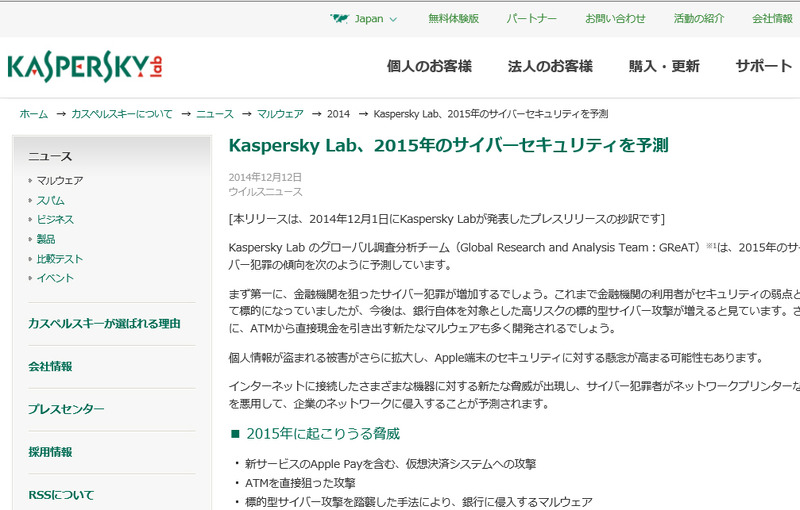Open the 無料体験版 link in top bar
The width and height of the screenshot is (800, 510).
[453, 18]
